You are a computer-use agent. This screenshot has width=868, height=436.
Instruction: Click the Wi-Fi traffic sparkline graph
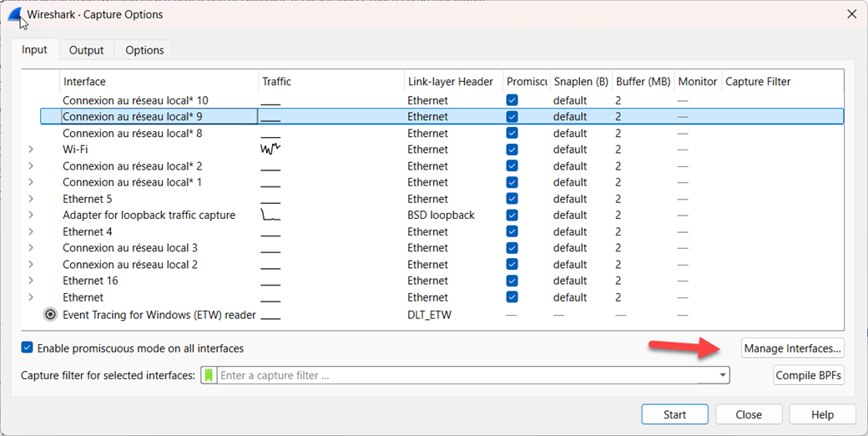tap(270, 149)
